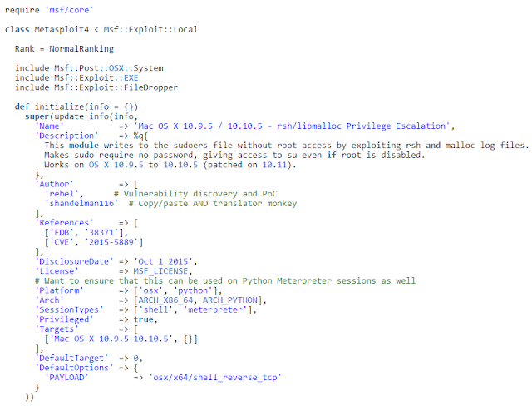Click the date string 'Oct 1 2015'
Viewport: 532px width, 406px height.
tap(163, 261)
